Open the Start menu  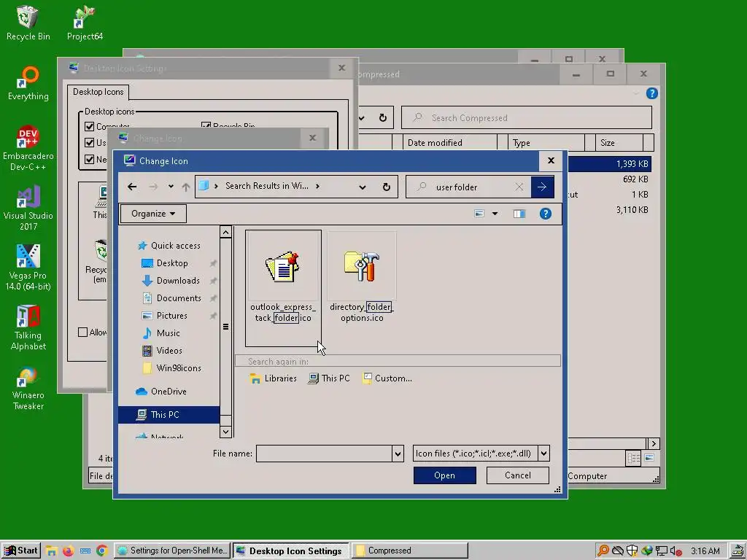pos(20,551)
